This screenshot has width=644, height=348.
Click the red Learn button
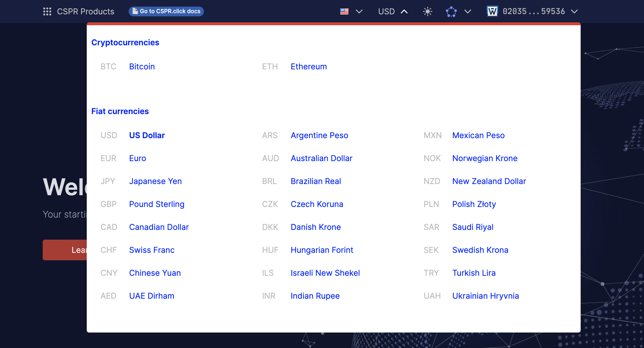click(65, 250)
